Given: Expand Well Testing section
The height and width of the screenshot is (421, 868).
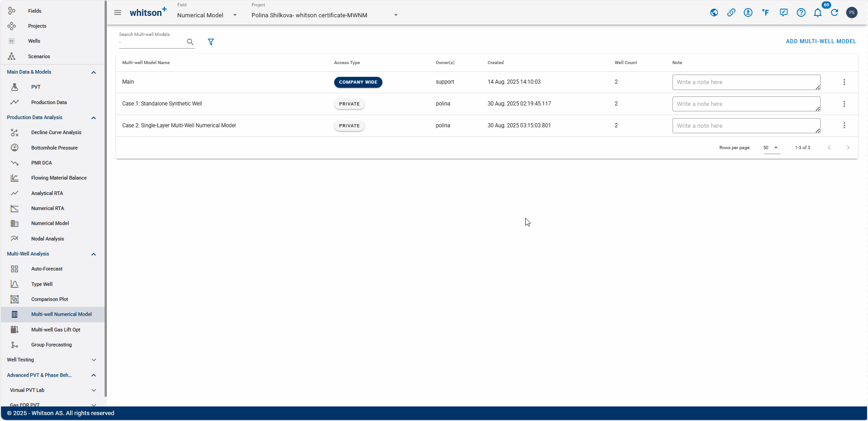Looking at the screenshot, I should coord(94,360).
